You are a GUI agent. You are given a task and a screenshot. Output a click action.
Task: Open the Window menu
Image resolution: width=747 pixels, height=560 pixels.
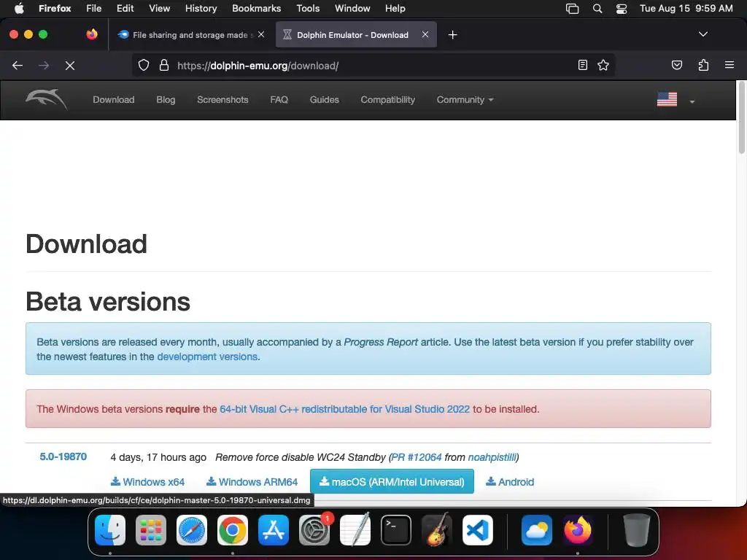352,8
